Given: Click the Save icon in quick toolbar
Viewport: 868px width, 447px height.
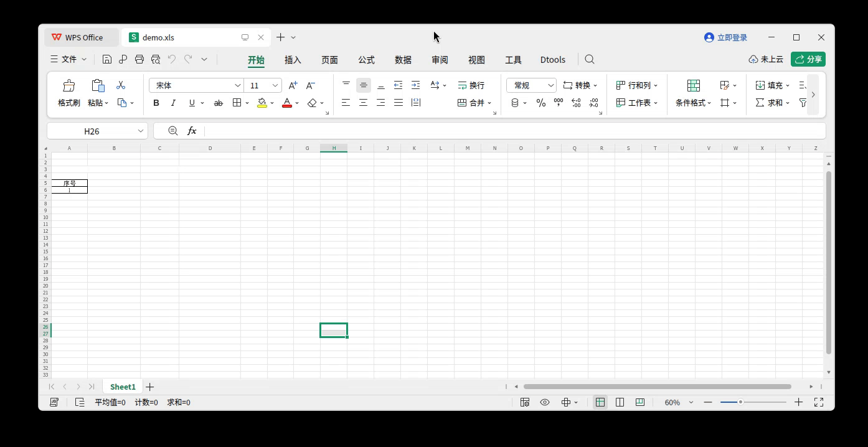Looking at the screenshot, I should (x=107, y=59).
